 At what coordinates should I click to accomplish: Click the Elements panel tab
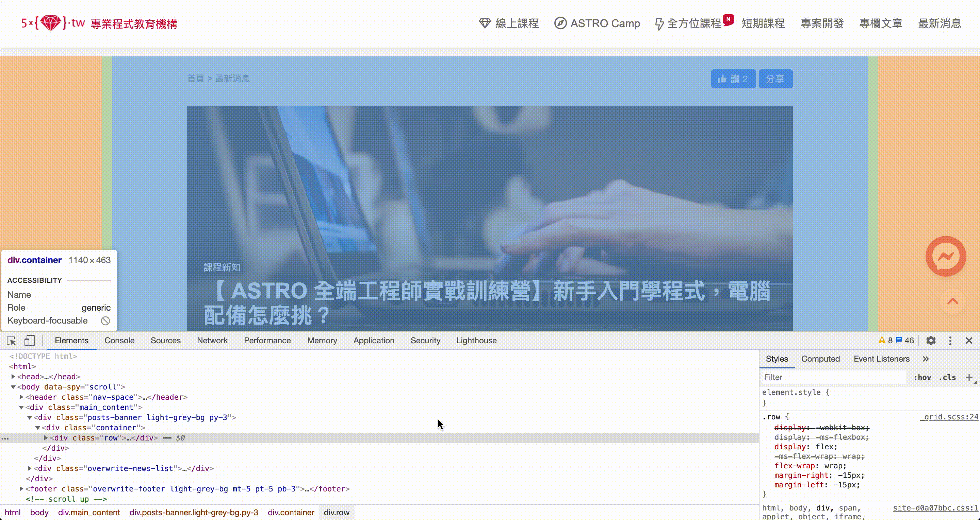(x=71, y=340)
